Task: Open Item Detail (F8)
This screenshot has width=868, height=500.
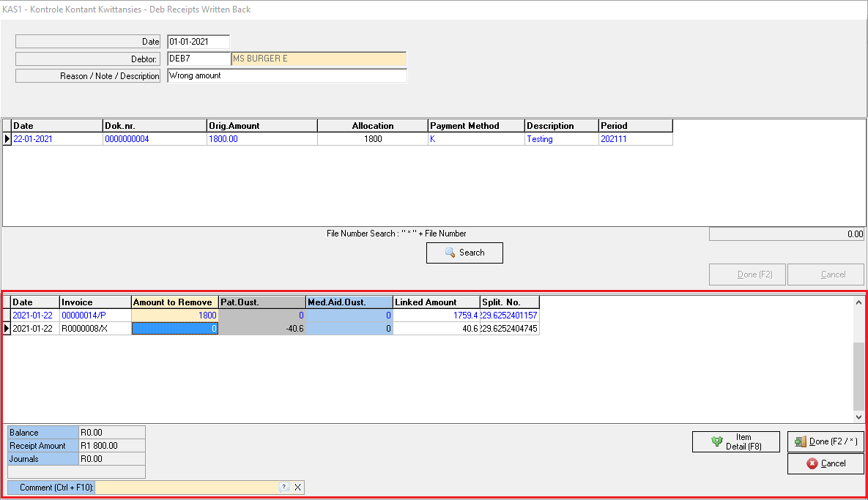Action: [735, 441]
